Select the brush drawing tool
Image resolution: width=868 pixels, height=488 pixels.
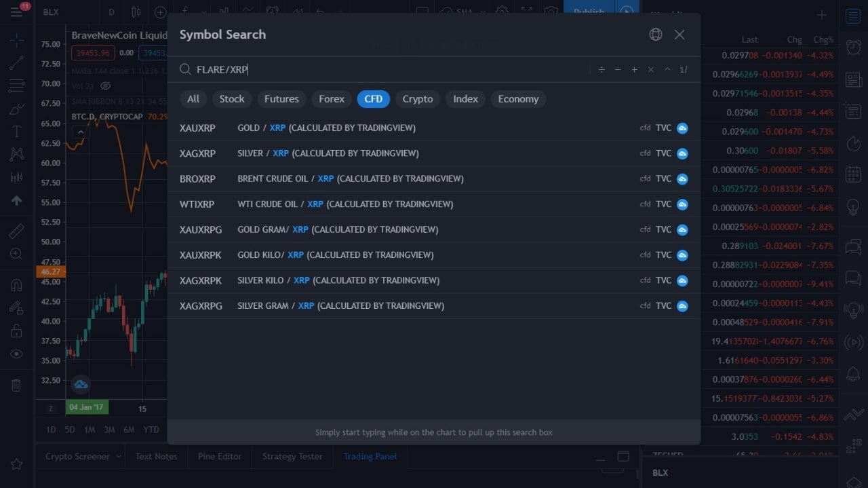tap(16, 109)
